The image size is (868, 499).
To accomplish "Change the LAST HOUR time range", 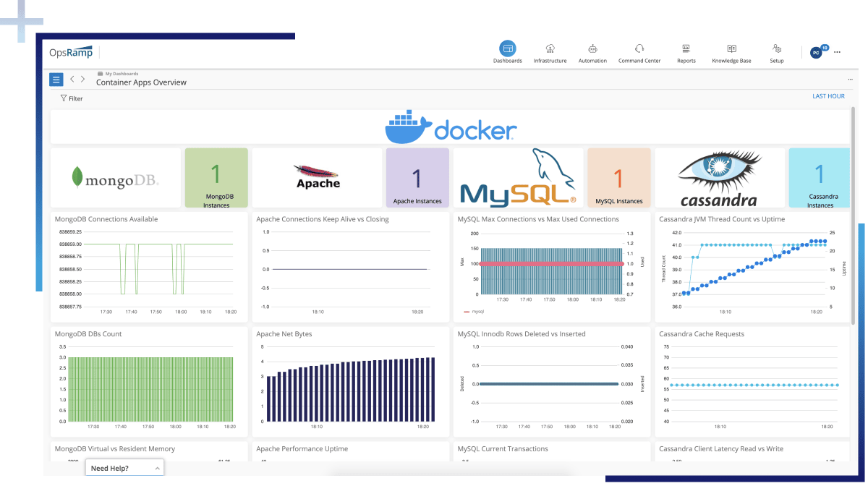I will pyautogui.click(x=828, y=96).
